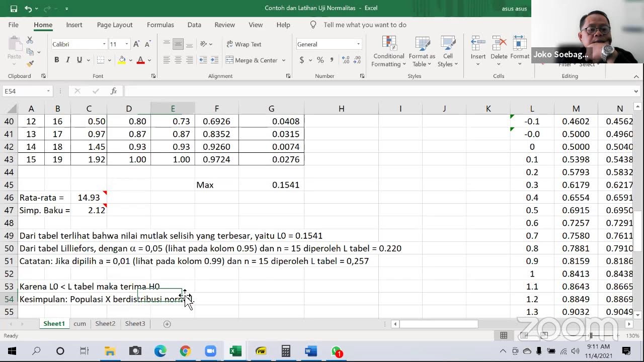Open the Format as Table gallery
This screenshot has width=644, height=362.
(422, 51)
